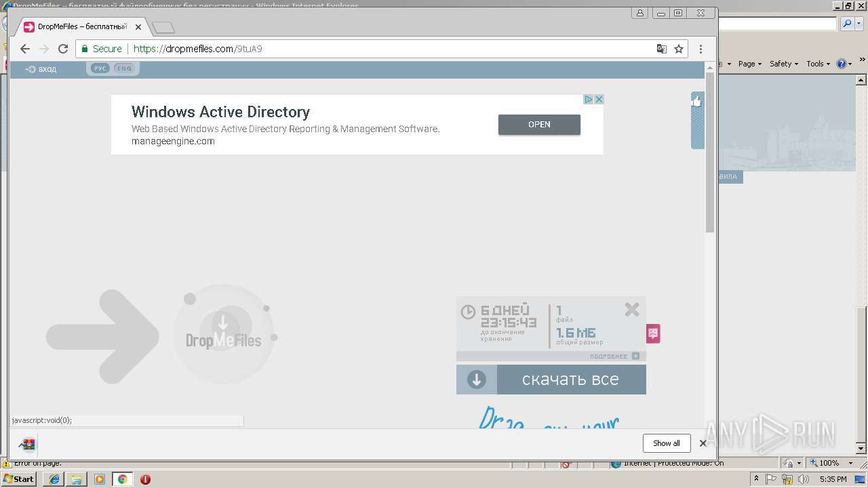Open a new Chrome tab
Viewport: 868px width, 488px height.
(x=163, y=28)
